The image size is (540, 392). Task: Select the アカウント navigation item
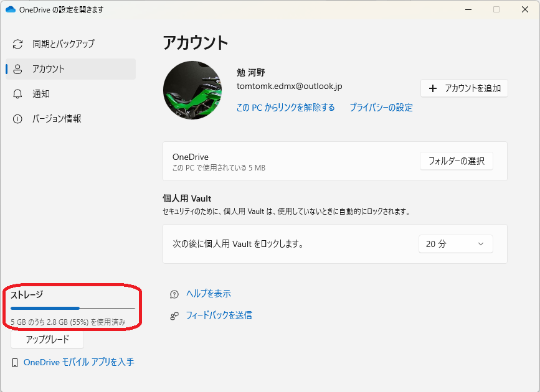point(70,69)
